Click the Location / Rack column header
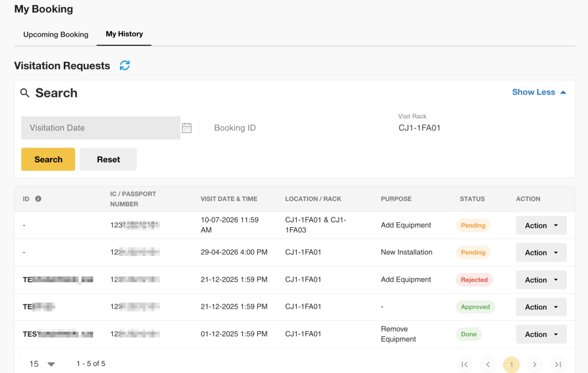Screen dimensions: 588x373 pos(313,199)
